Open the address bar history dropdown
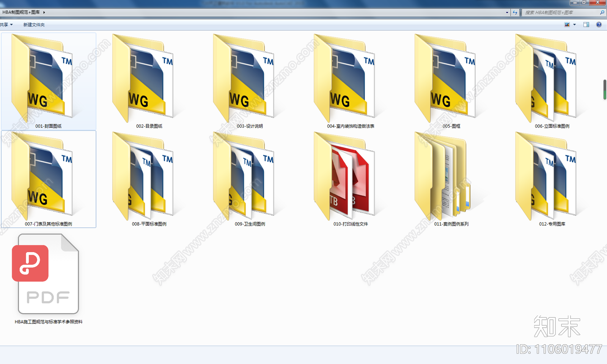 [507, 13]
